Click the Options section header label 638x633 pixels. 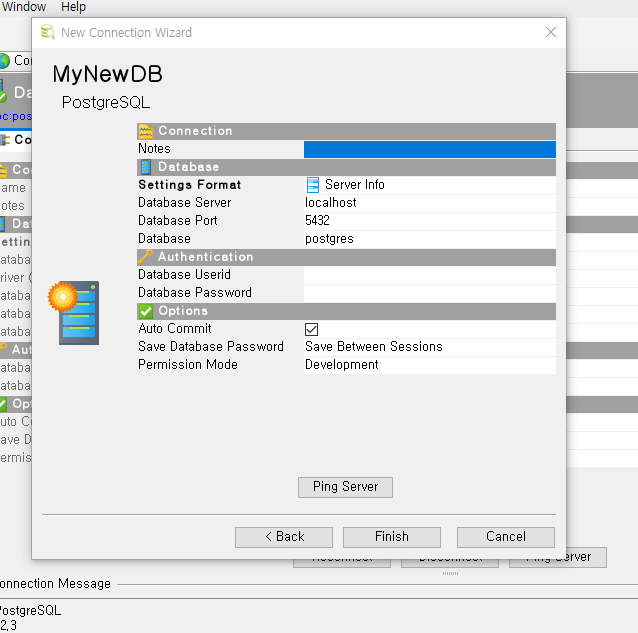pos(183,311)
